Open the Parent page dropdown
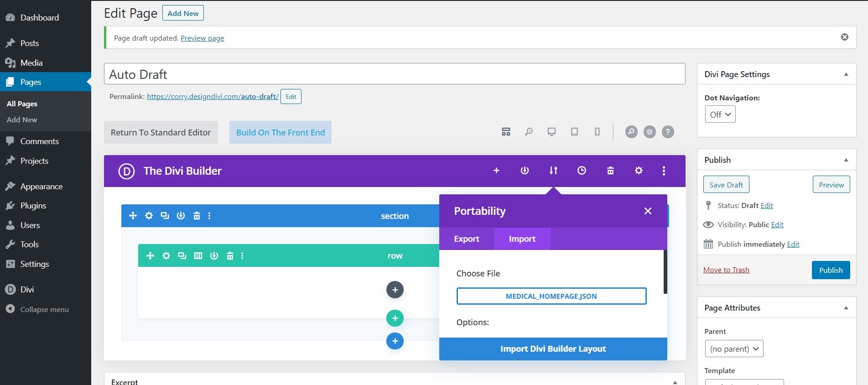The width and height of the screenshot is (868, 385). 734,349
